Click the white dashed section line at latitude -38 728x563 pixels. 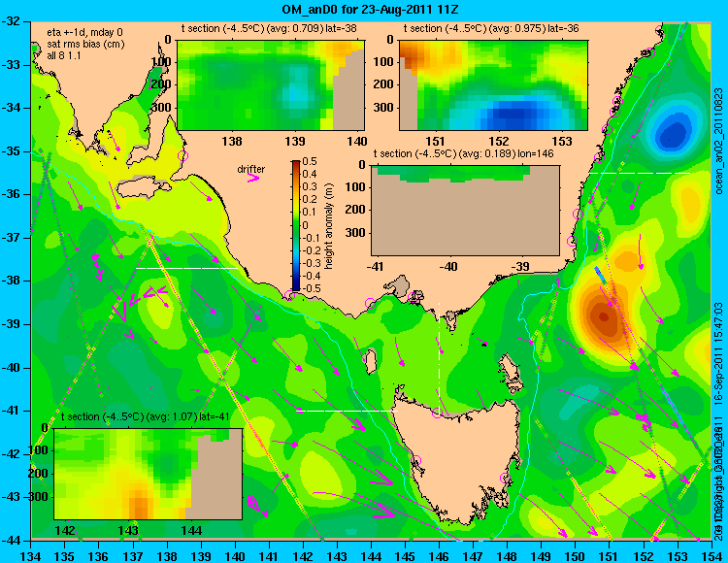[x=186, y=268]
